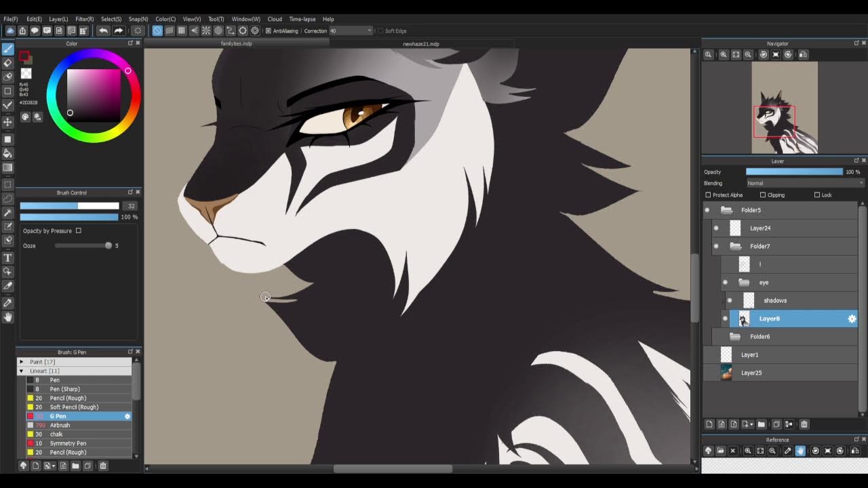This screenshot has height=488, width=868.
Task: Rotate canvas left in Navigator
Action: point(764,54)
